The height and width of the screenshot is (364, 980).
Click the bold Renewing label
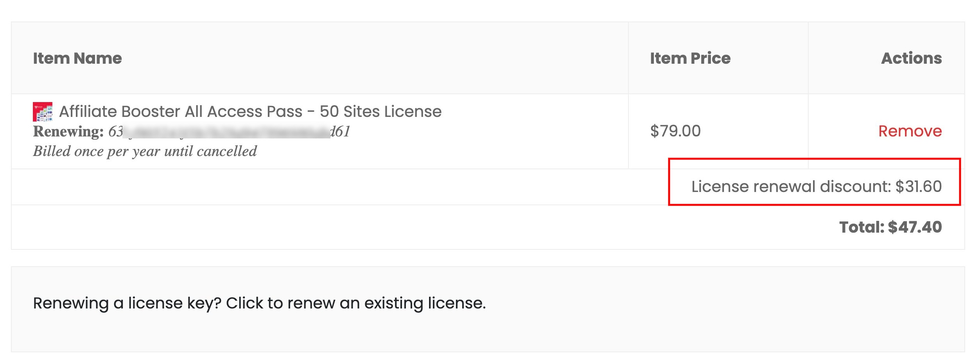click(68, 131)
